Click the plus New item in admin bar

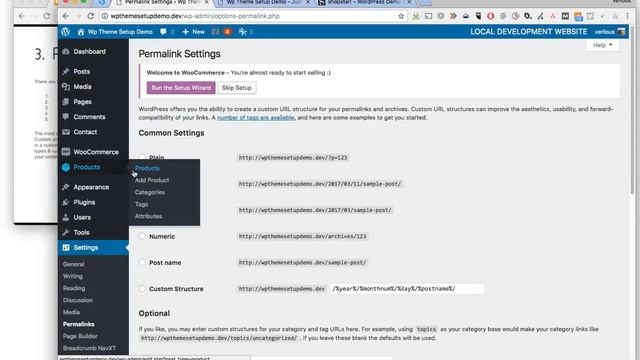(193, 31)
